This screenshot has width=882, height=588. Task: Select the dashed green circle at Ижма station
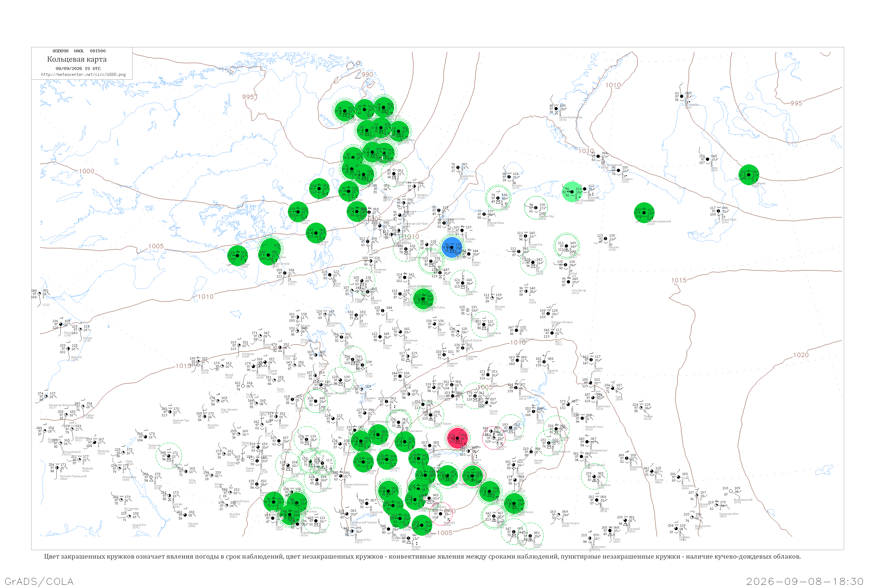(x=534, y=263)
